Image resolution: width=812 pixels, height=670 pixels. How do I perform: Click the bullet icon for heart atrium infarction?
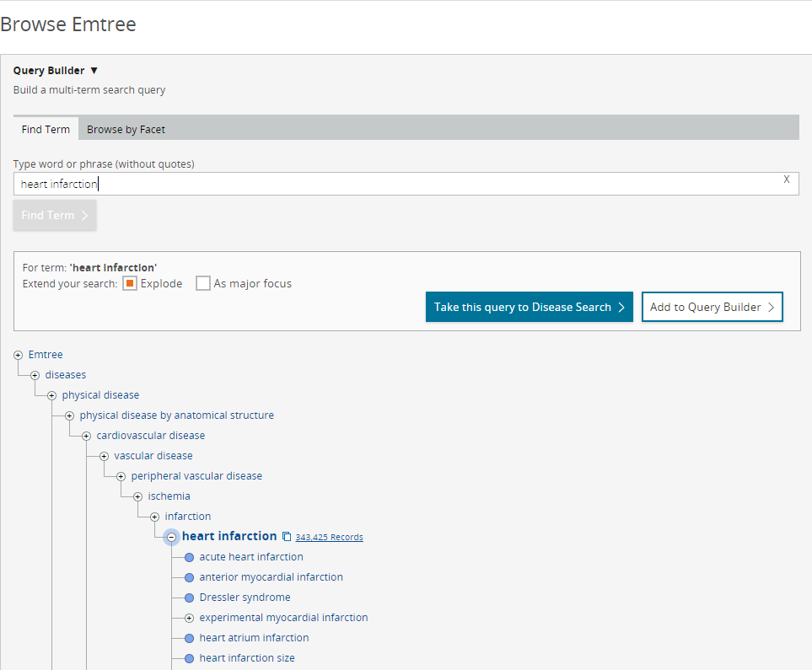tap(189, 638)
